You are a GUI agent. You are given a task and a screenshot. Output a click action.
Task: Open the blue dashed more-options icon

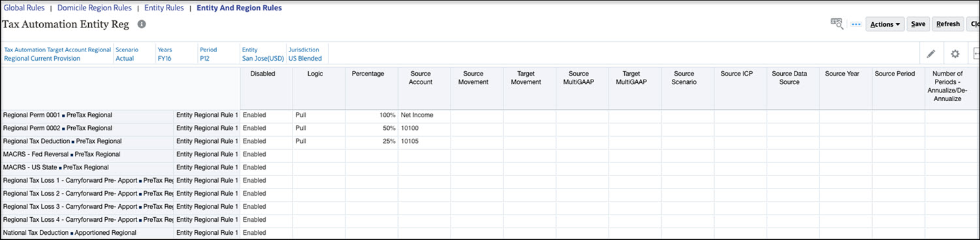coord(857,24)
